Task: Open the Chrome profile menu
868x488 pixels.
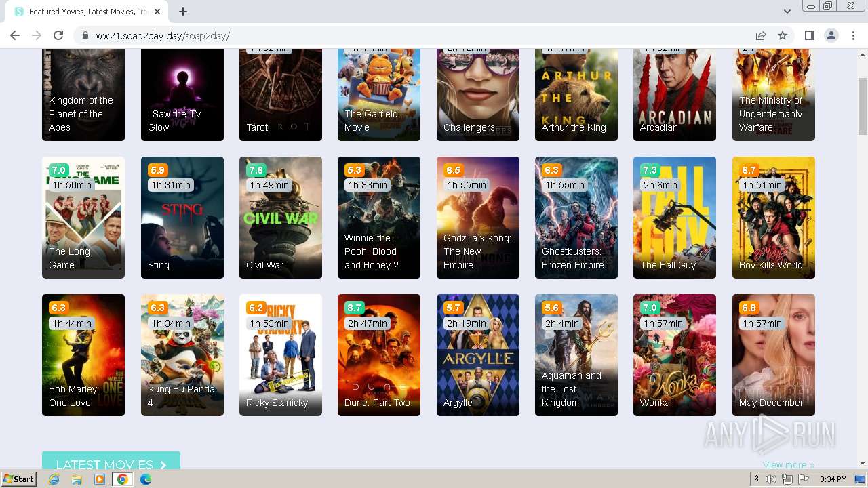Action: (831, 35)
